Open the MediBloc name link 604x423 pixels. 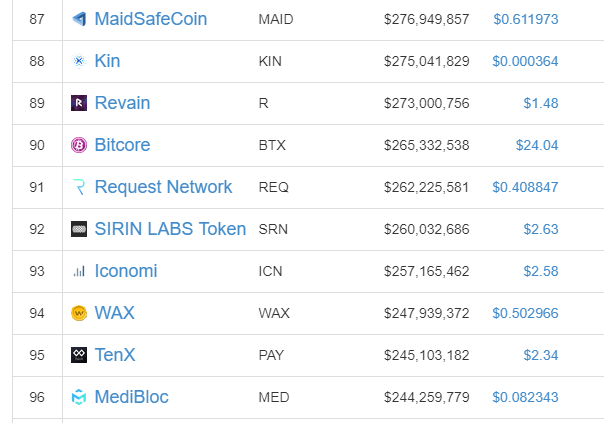pyautogui.click(x=132, y=397)
